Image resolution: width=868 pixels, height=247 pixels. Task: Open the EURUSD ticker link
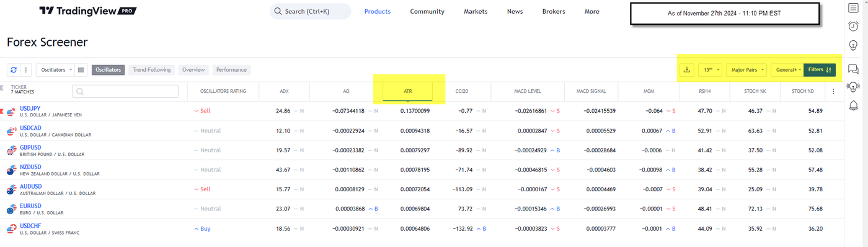[x=31, y=206]
